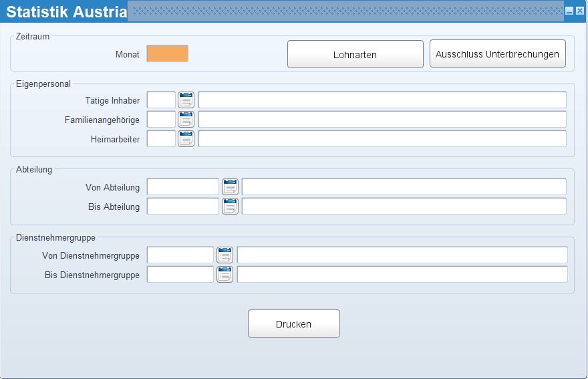
Task: Click Heimarbeiter description field
Action: [x=382, y=139]
